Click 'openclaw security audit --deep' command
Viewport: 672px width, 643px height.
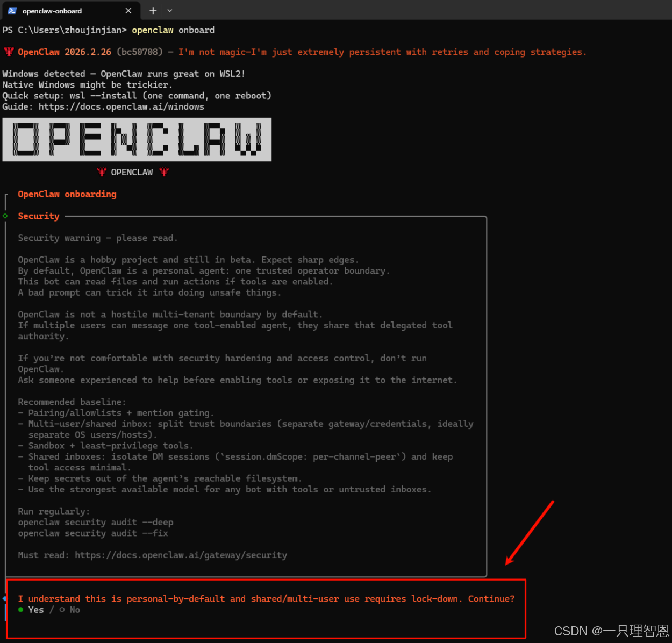tap(96, 522)
